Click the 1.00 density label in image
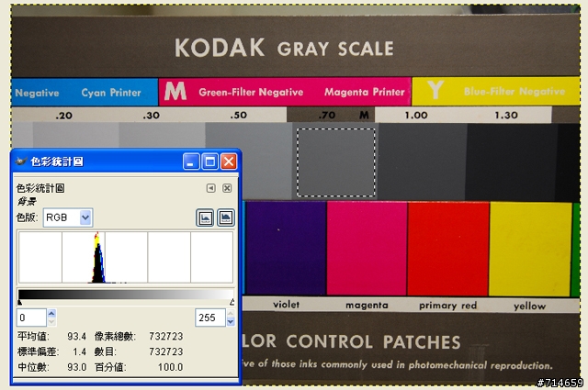This screenshot has height=390, width=588. [416, 115]
